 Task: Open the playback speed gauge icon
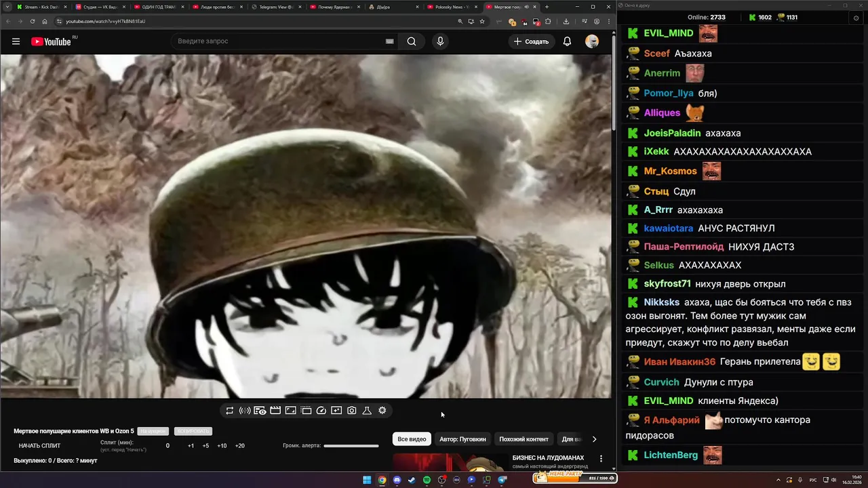point(321,411)
